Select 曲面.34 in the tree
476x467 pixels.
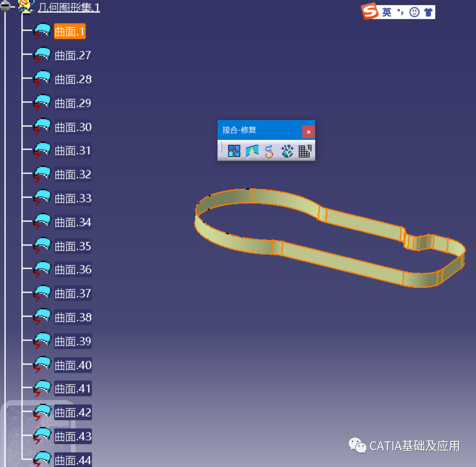73,222
